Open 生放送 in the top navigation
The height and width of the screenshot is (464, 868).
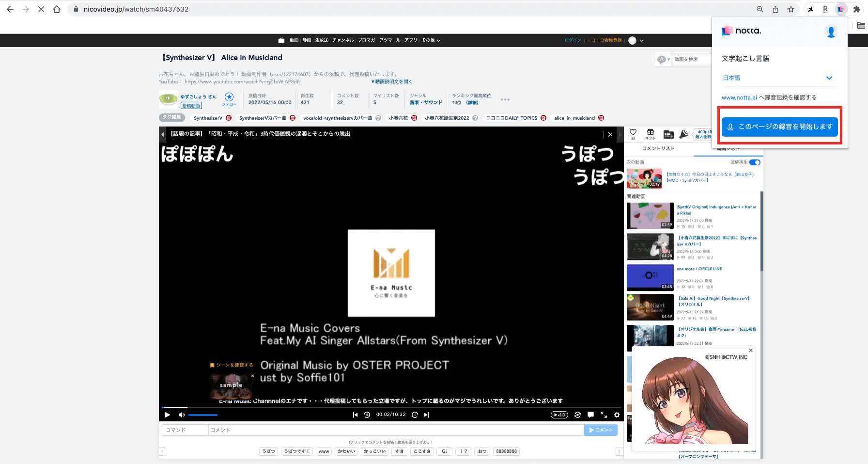point(322,40)
